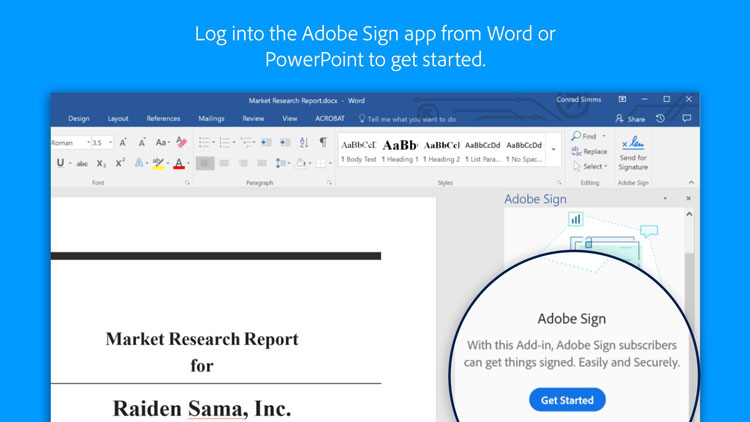Open the borders tool
The image size is (750, 422).
coord(320,163)
